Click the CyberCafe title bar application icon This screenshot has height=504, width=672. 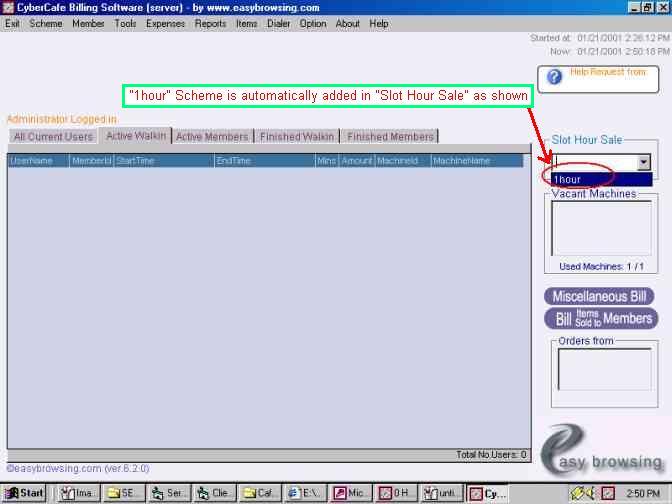pos(9,7)
